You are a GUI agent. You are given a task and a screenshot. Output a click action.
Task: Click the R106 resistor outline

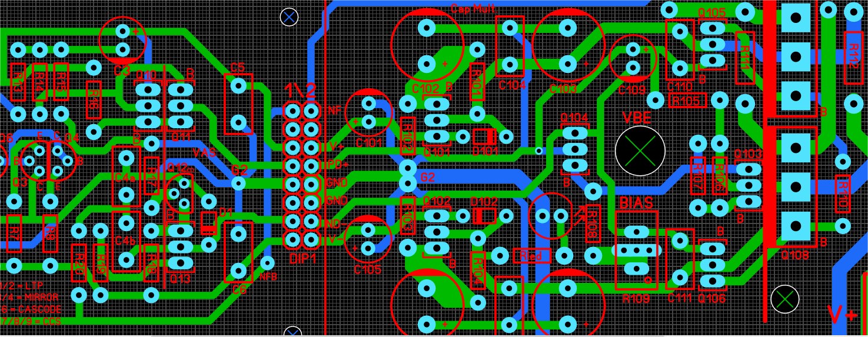719,176
